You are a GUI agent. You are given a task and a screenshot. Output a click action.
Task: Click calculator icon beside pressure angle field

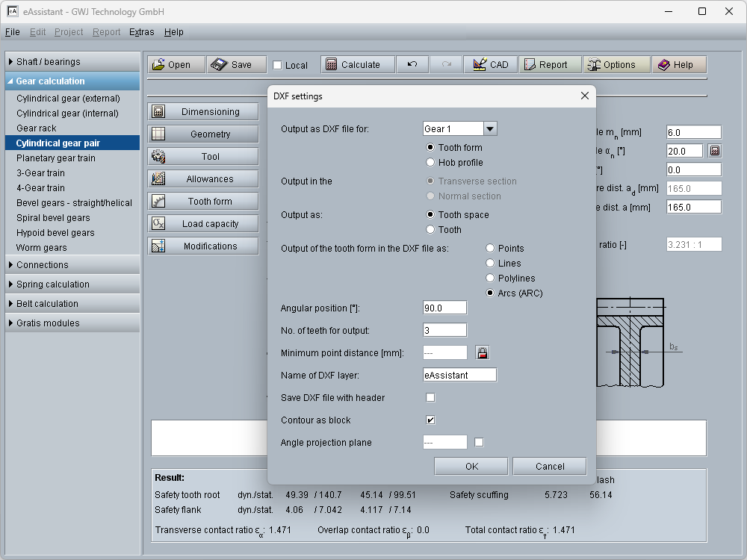pos(715,151)
